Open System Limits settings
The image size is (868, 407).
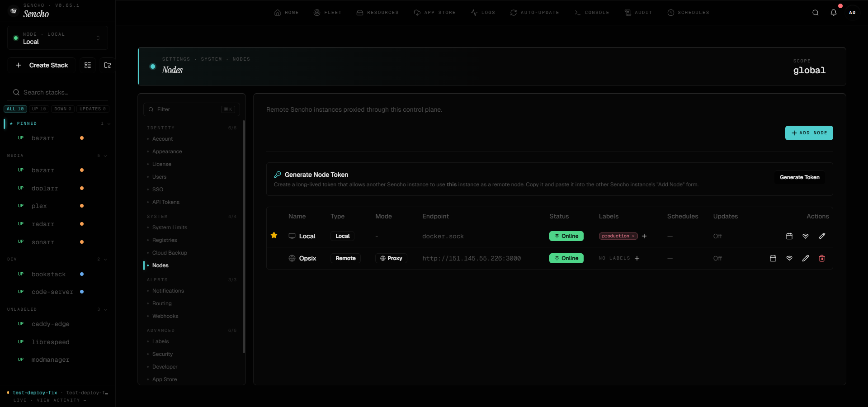tap(170, 227)
